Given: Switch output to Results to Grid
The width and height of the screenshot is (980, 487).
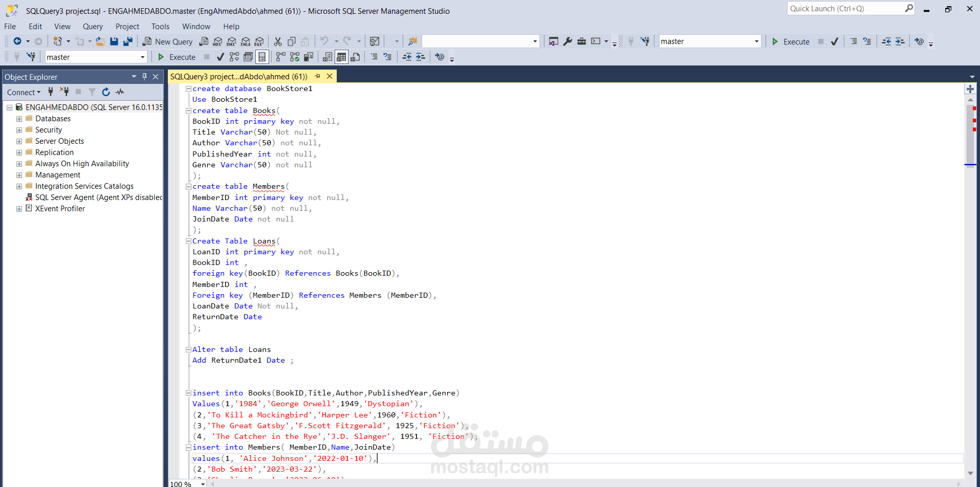Looking at the screenshot, I should point(341,57).
